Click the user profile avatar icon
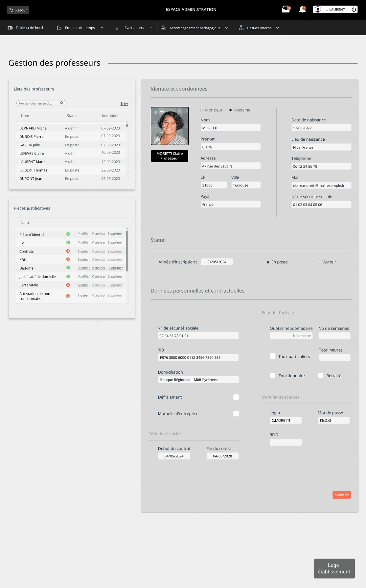The height and width of the screenshot is (588, 366). 318,10
